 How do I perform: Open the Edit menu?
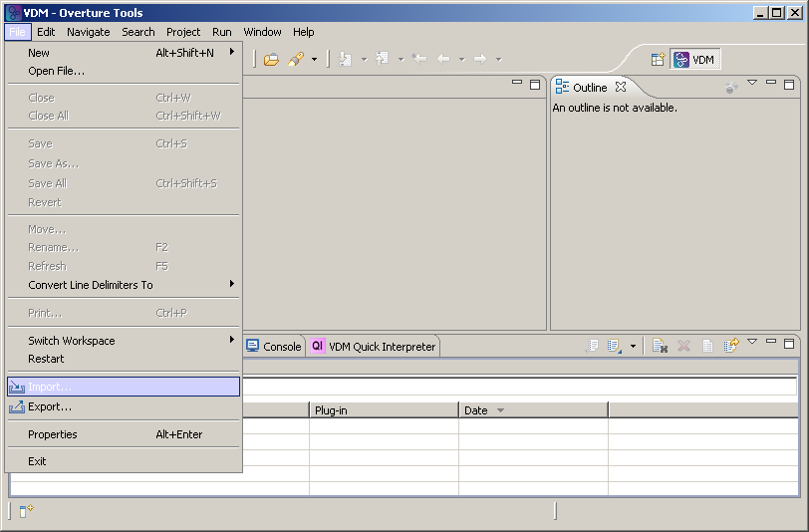coord(46,32)
